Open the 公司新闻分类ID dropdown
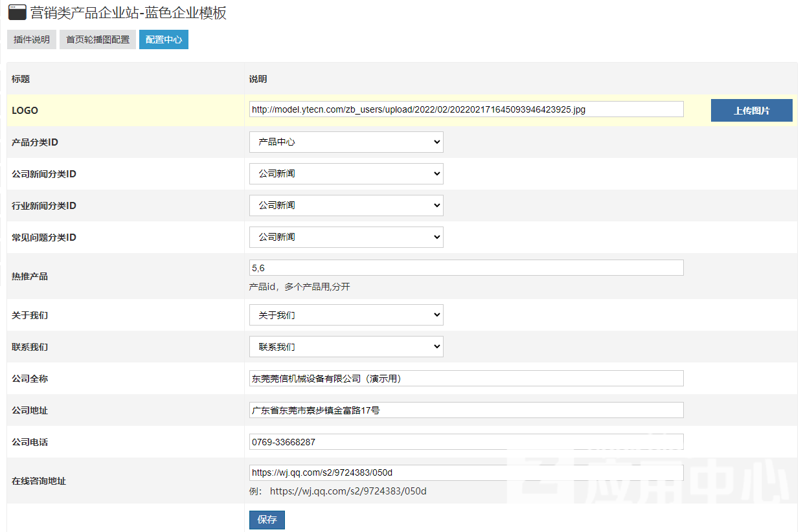Viewport: 803px width, 532px height. pyautogui.click(x=346, y=173)
